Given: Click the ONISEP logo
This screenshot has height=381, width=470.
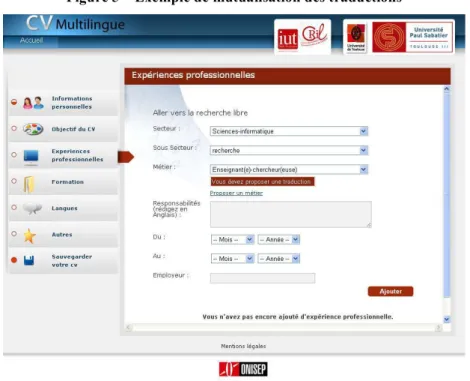Looking at the screenshot, I should 243,370.
